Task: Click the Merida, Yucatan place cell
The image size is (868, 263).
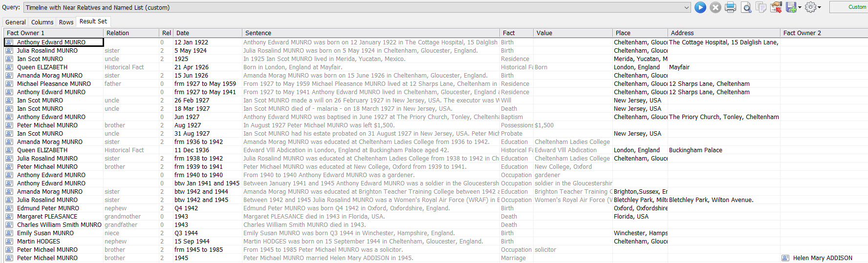Action: point(640,59)
